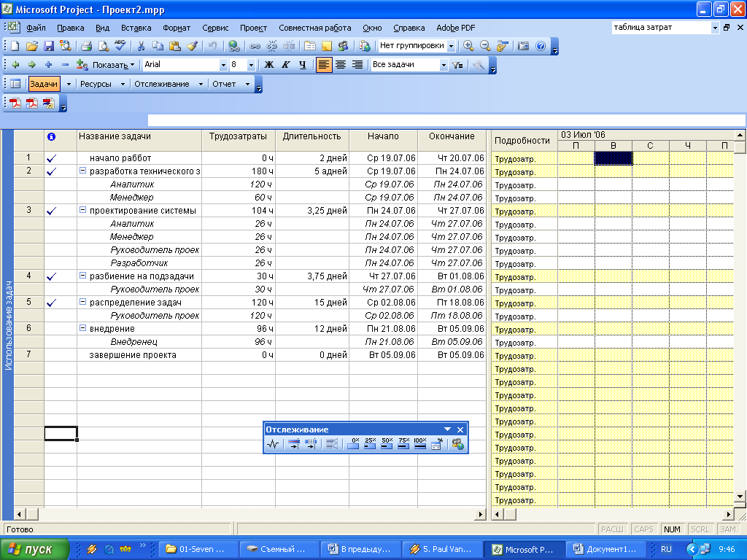Viewport: 747px width, 560px height.
Task: Create a new project with New icon
Action: click(15, 46)
